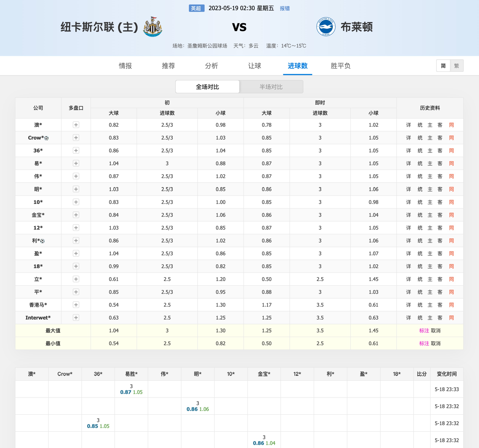Open 客 away history for 香港马* row
The width and height of the screenshot is (479, 448).
pos(440,305)
